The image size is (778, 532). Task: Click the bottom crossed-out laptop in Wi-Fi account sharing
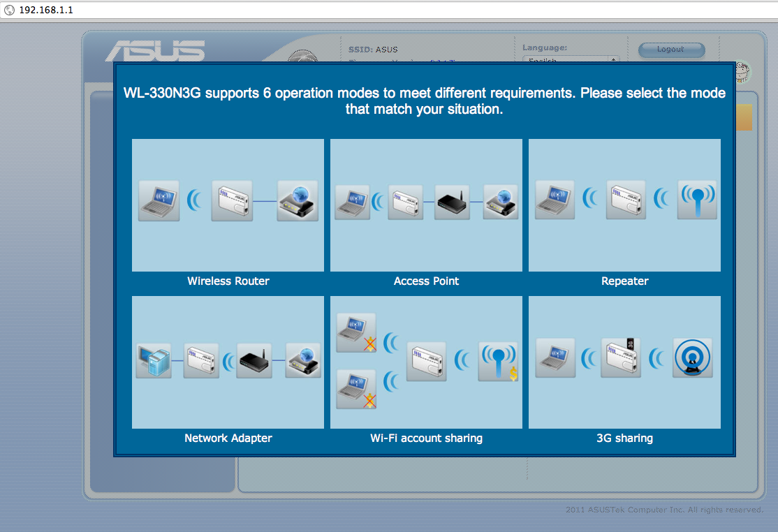[x=356, y=389]
